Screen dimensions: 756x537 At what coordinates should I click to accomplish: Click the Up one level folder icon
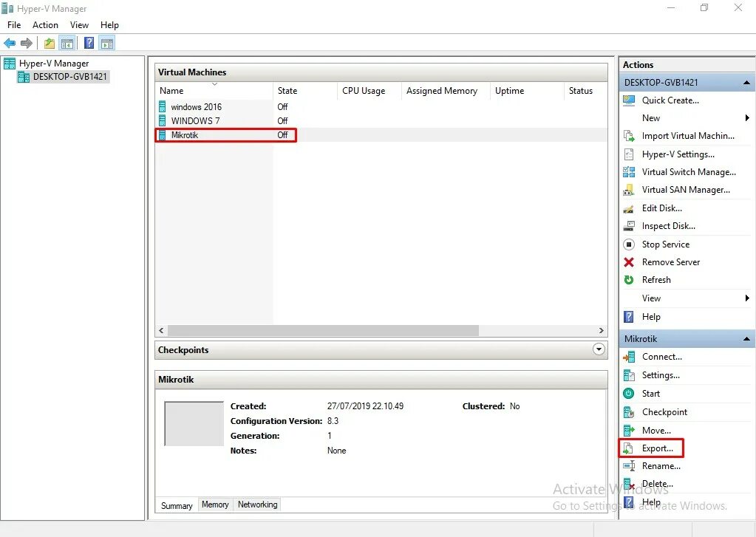tap(50, 44)
